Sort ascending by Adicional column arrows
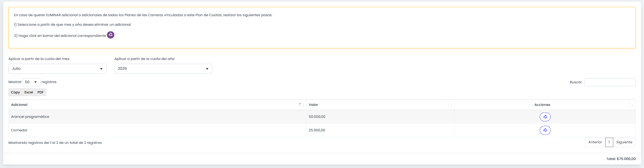This screenshot has height=168, width=644. pyautogui.click(x=301, y=105)
